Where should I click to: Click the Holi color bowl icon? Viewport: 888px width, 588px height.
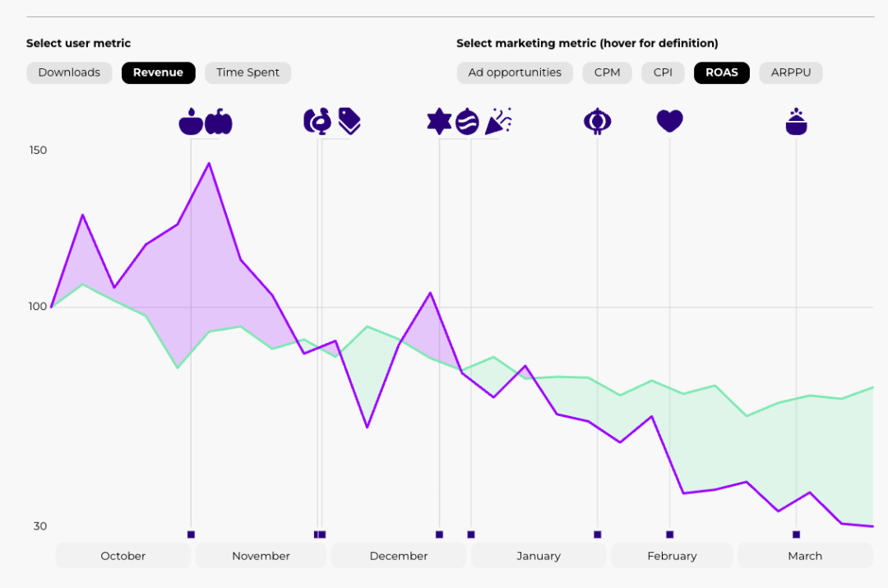[x=796, y=121]
